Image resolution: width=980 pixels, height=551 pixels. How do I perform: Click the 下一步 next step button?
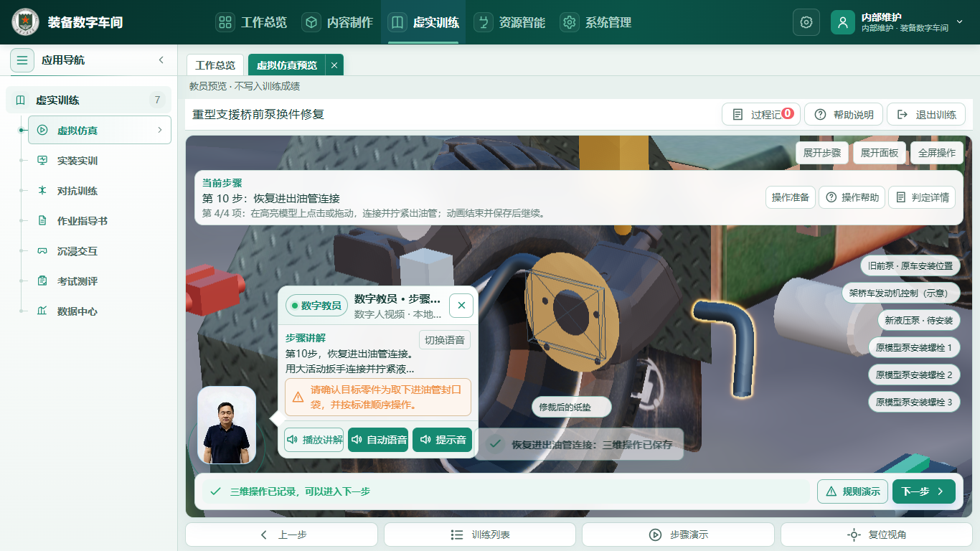click(923, 491)
